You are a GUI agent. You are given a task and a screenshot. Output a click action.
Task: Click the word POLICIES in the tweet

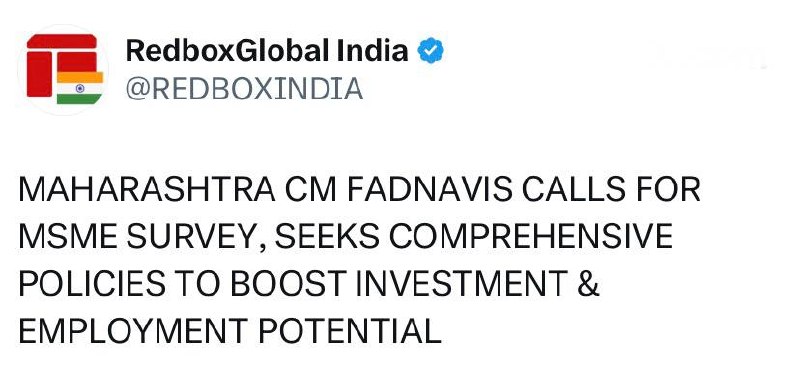click(92, 283)
